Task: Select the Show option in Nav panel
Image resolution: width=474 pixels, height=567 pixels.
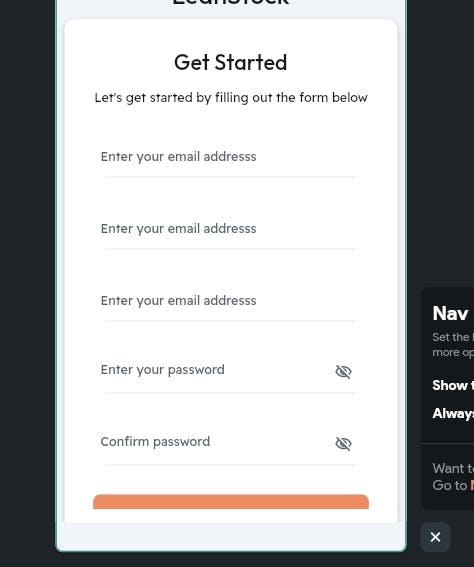Action: point(453,385)
